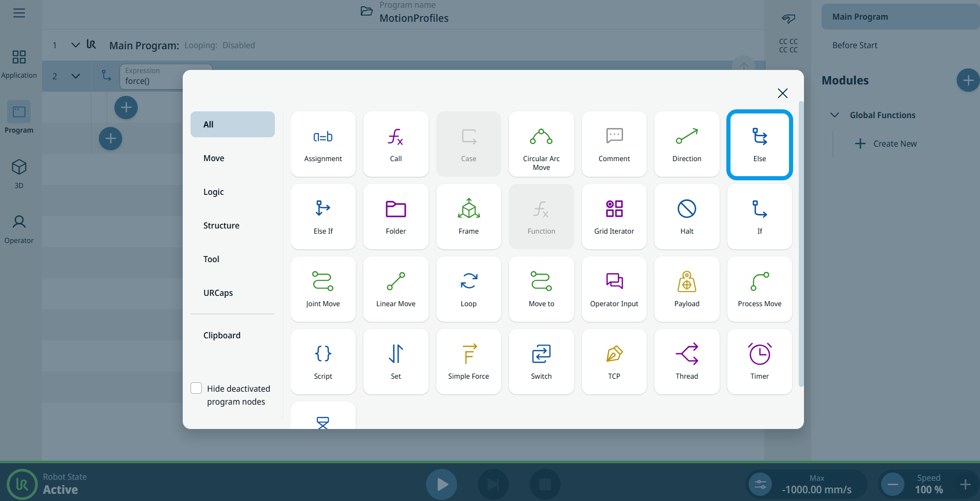Select the Thread node tile

[x=686, y=362]
